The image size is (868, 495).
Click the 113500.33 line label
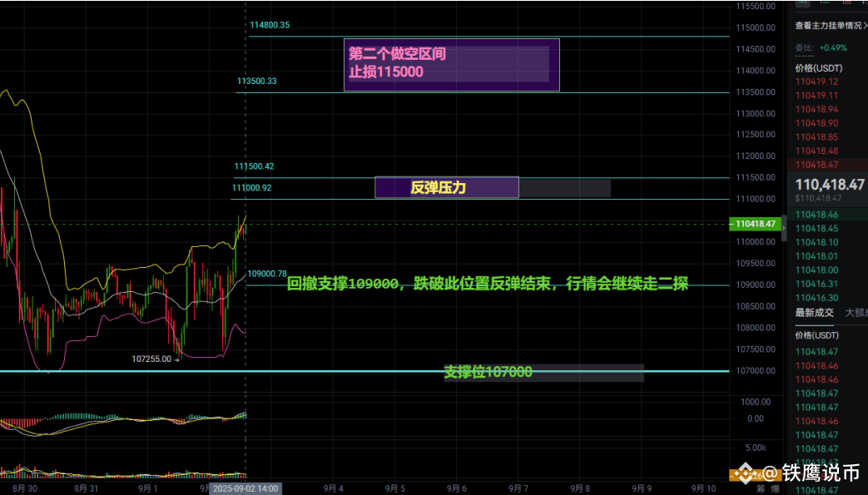click(257, 81)
